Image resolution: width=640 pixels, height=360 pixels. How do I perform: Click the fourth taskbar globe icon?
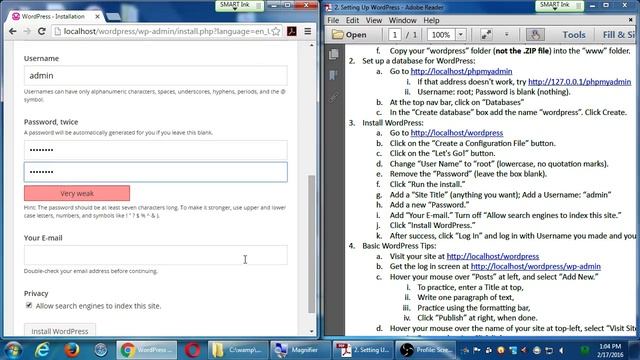101,350
